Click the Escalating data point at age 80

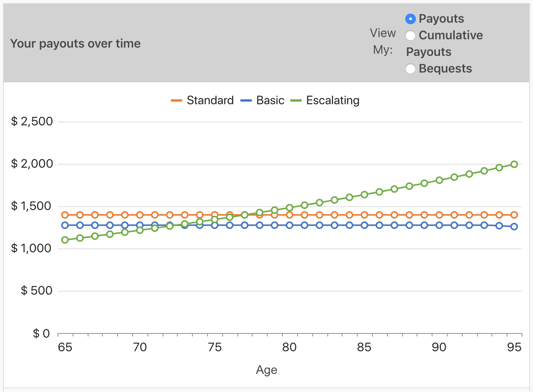click(x=290, y=208)
